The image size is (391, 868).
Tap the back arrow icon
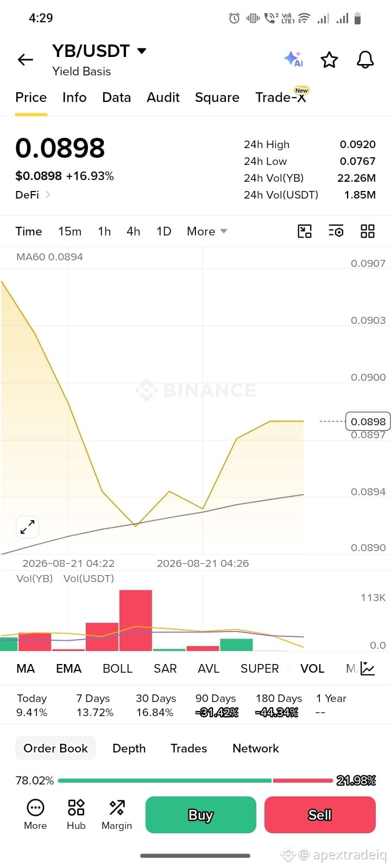pyautogui.click(x=26, y=60)
